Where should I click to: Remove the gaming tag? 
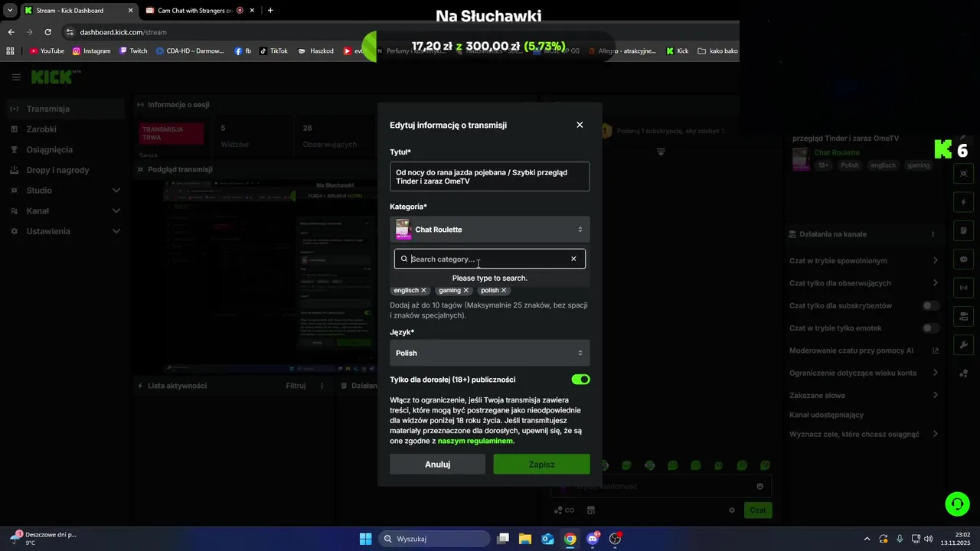465,291
